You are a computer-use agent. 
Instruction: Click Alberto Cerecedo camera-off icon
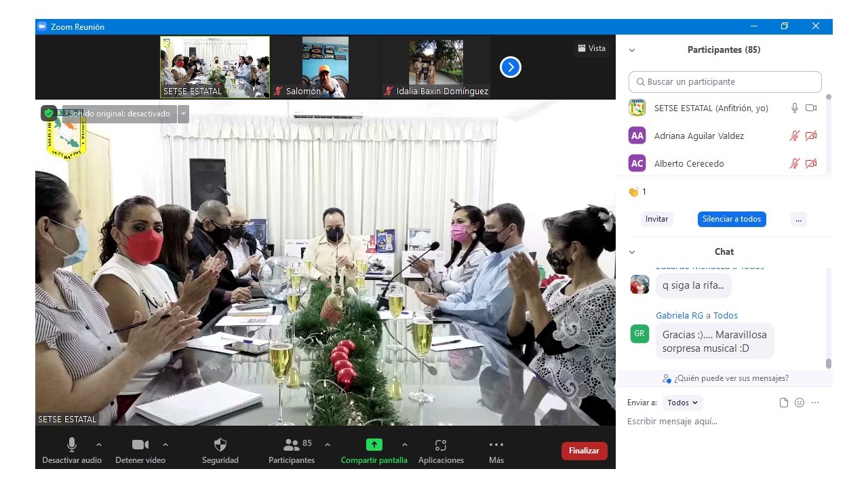click(x=811, y=163)
